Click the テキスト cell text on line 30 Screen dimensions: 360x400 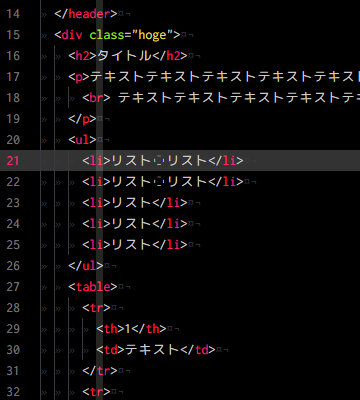tap(152, 350)
